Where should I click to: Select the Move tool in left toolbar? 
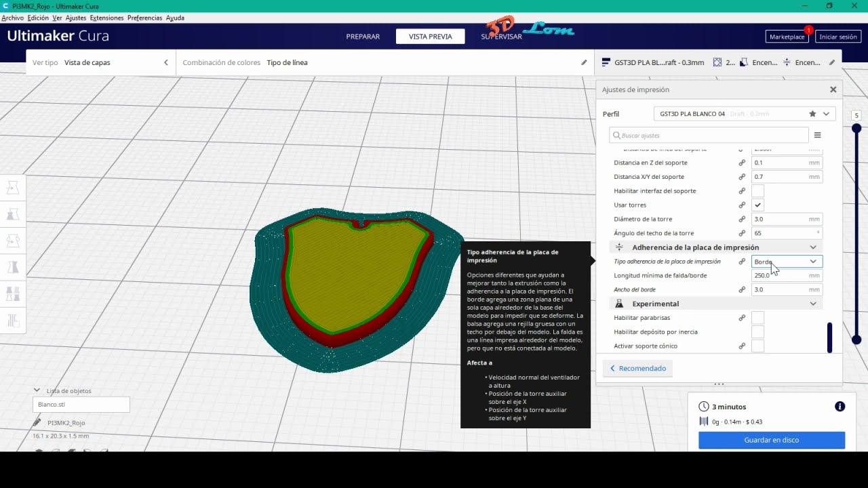click(13, 188)
